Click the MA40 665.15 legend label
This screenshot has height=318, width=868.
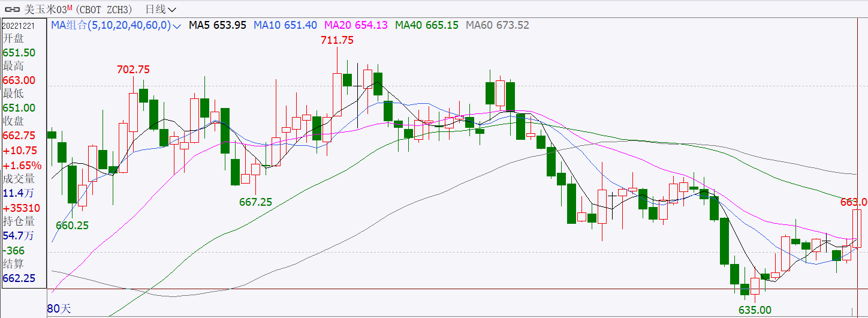click(427, 25)
